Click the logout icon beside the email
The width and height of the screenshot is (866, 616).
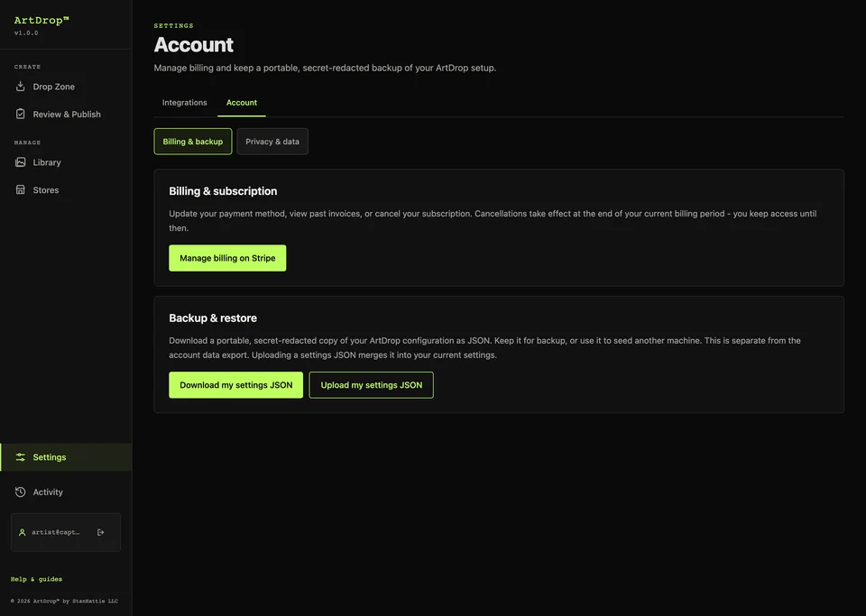click(100, 532)
